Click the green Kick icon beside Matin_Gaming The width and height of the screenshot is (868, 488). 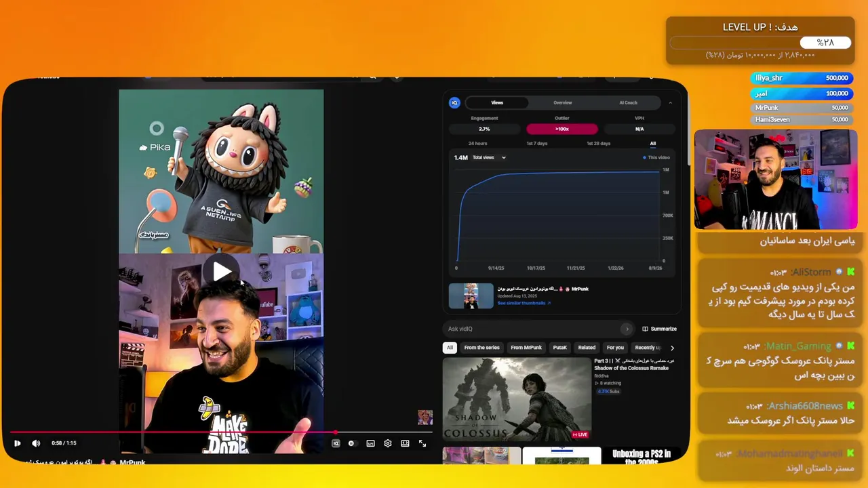850,346
